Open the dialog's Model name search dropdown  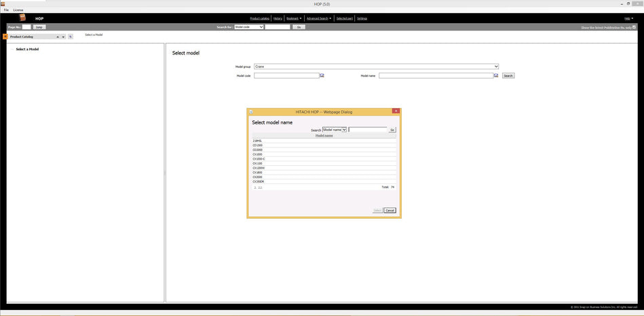344,129
